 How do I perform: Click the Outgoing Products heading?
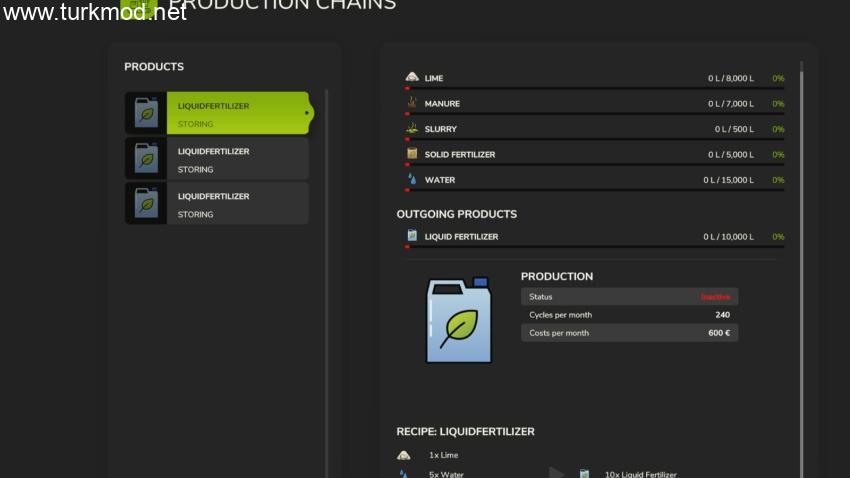pos(456,214)
